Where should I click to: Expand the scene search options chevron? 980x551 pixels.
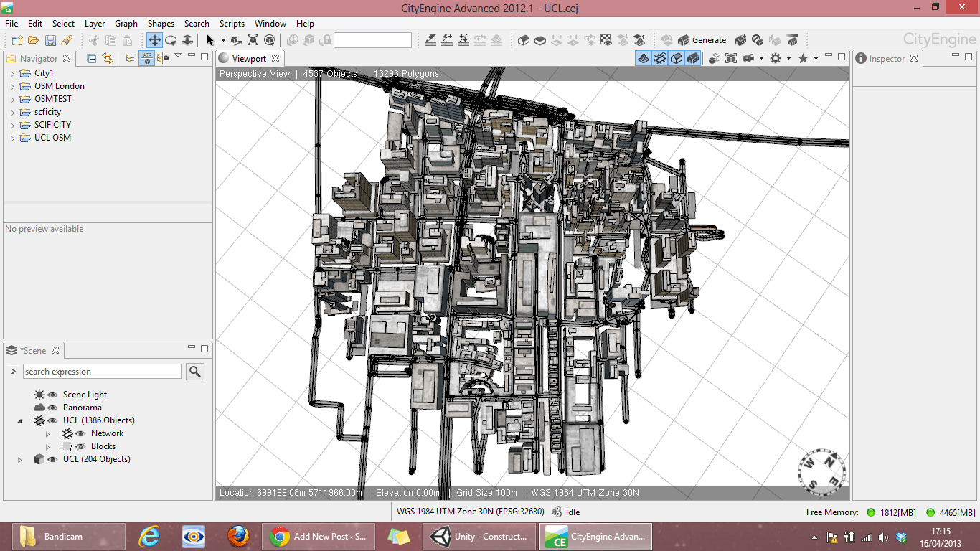(x=14, y=371)
